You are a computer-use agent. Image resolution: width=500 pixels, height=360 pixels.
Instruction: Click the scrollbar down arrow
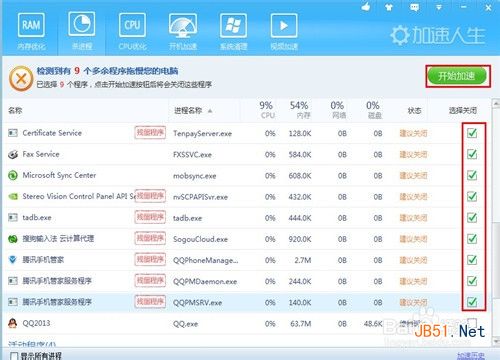point(496,341)
